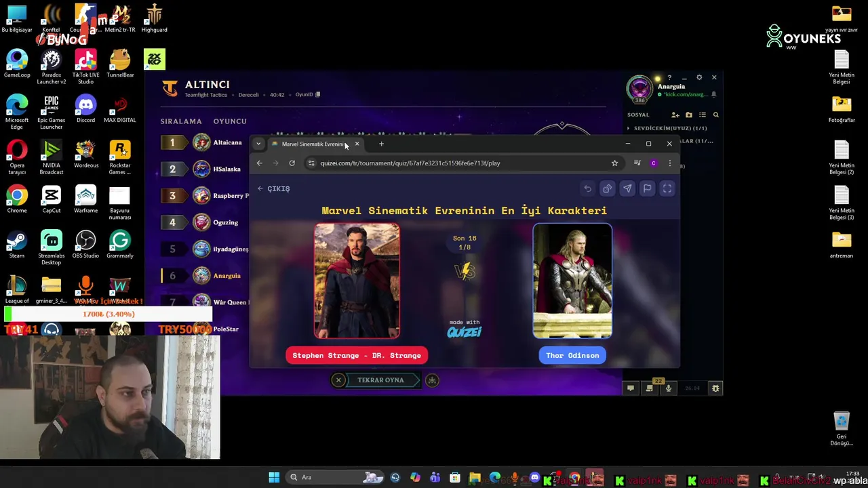Image resolution: width=868 pixels, height=488 pixels.
Task: Search friends icon in SOSYAL panel
Action: click(x=715, y=115)
